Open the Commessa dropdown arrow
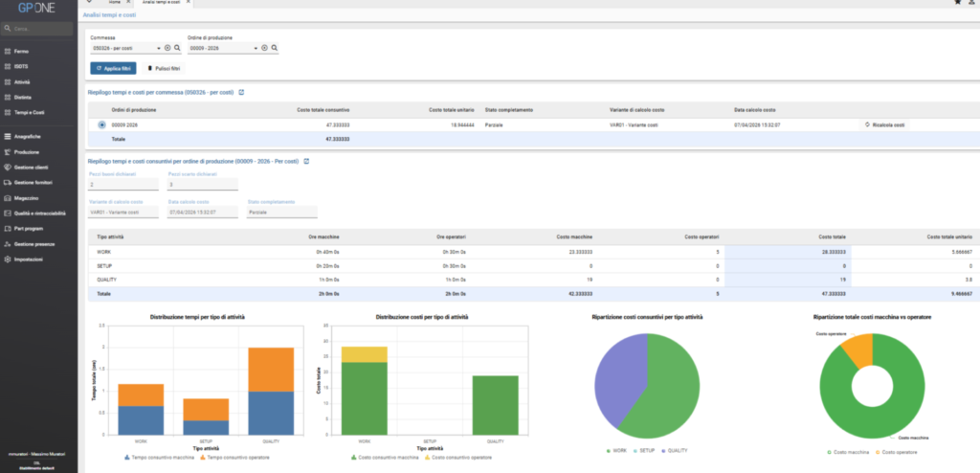The height and width of the screenshot is (473, 980). [x=159, y=48]
